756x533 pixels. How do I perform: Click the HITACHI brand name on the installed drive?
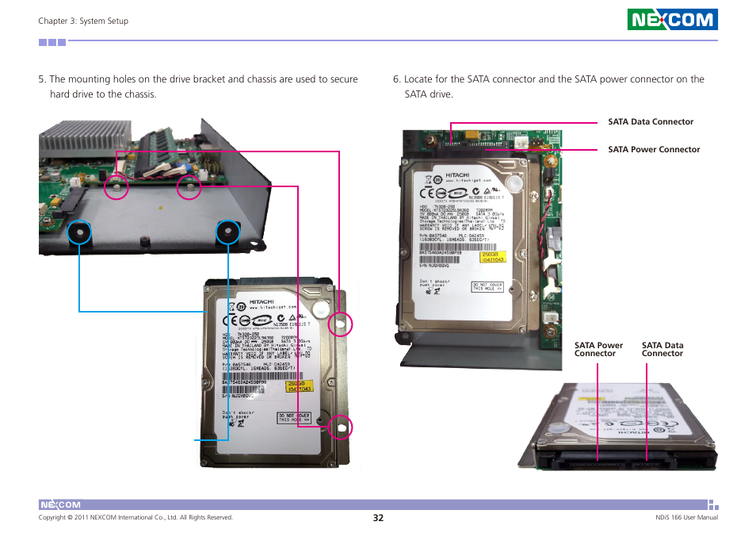click(457, 174)
